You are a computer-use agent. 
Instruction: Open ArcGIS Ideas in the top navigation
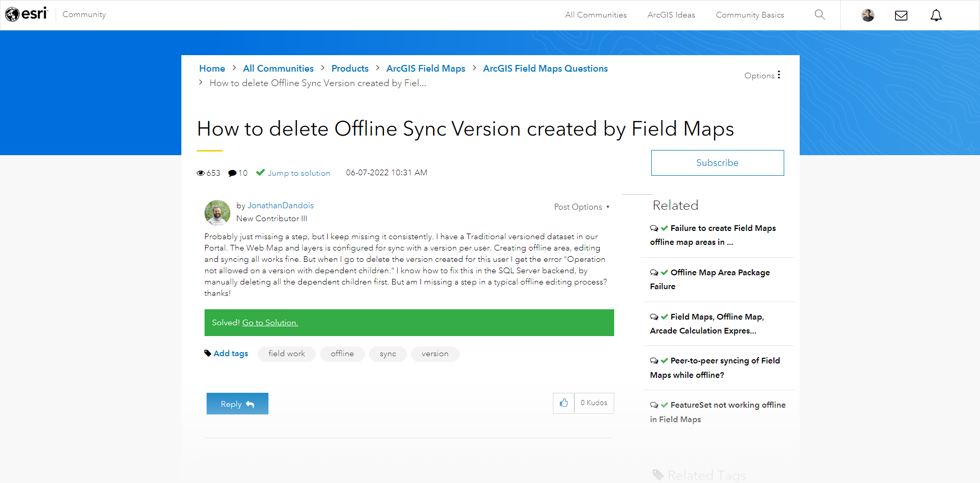pos(671,15)
